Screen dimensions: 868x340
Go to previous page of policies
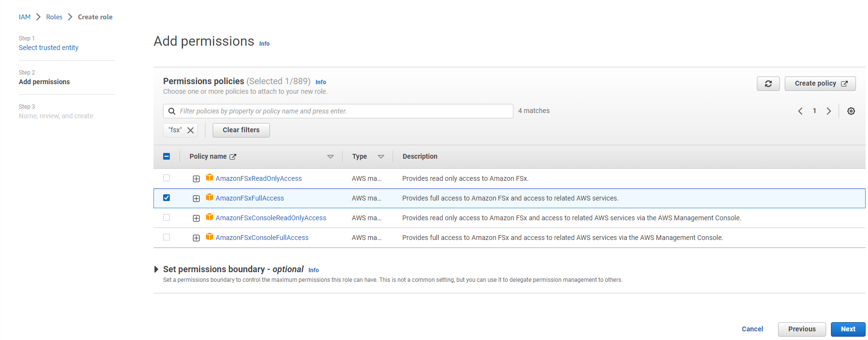800,111
